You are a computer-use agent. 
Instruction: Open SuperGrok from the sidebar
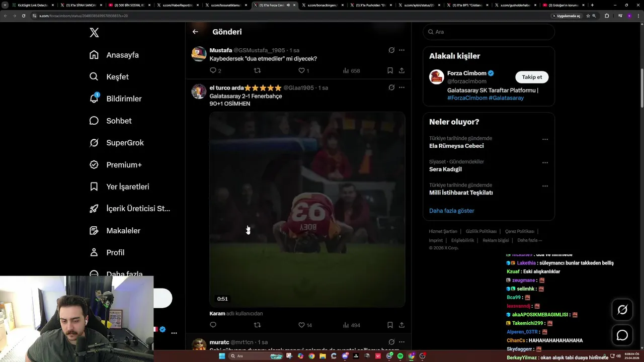[x=116, y=143]
